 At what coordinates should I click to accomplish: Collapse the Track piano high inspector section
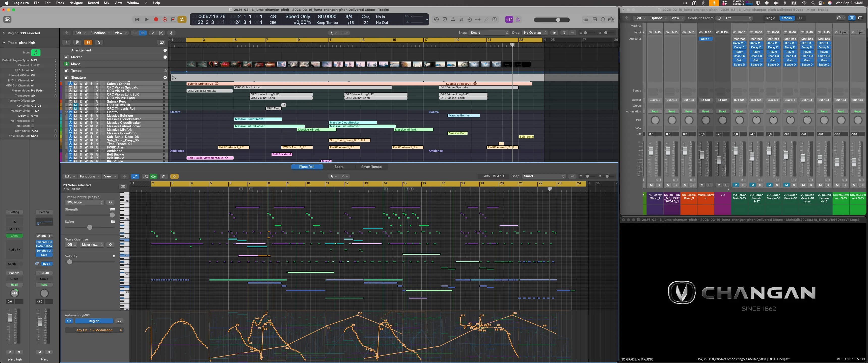point(4,43)
